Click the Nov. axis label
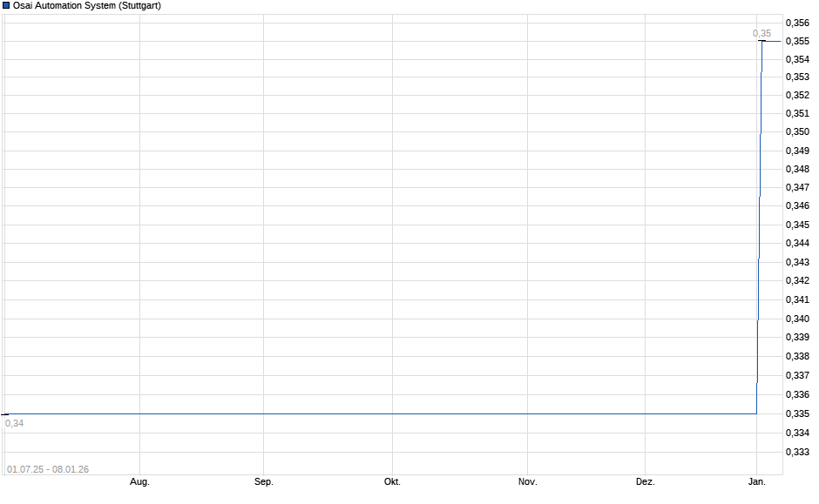This screenshot has width=819, height=504. 526,480
